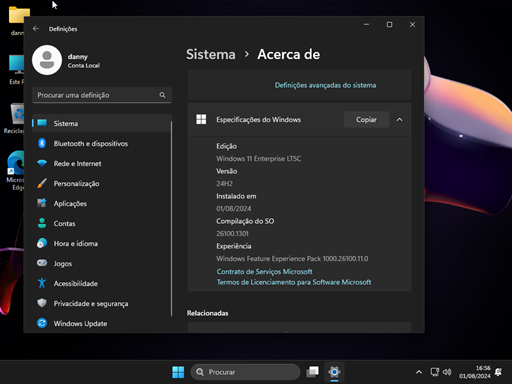
Task: Open Rede e Internet settings
Action: point(101,164)
